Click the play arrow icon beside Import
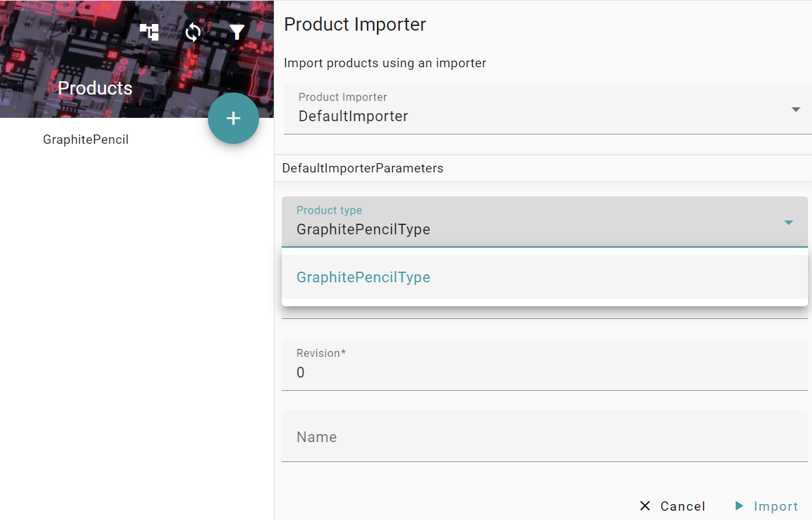The width and height of the screenshot is (812, 520). (x=739, y=506)
